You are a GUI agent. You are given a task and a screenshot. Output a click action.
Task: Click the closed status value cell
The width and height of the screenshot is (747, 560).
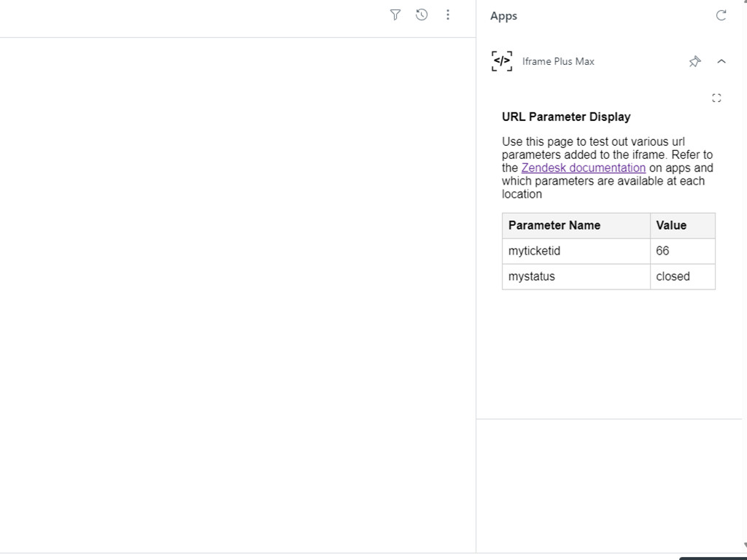click(673, 276)
